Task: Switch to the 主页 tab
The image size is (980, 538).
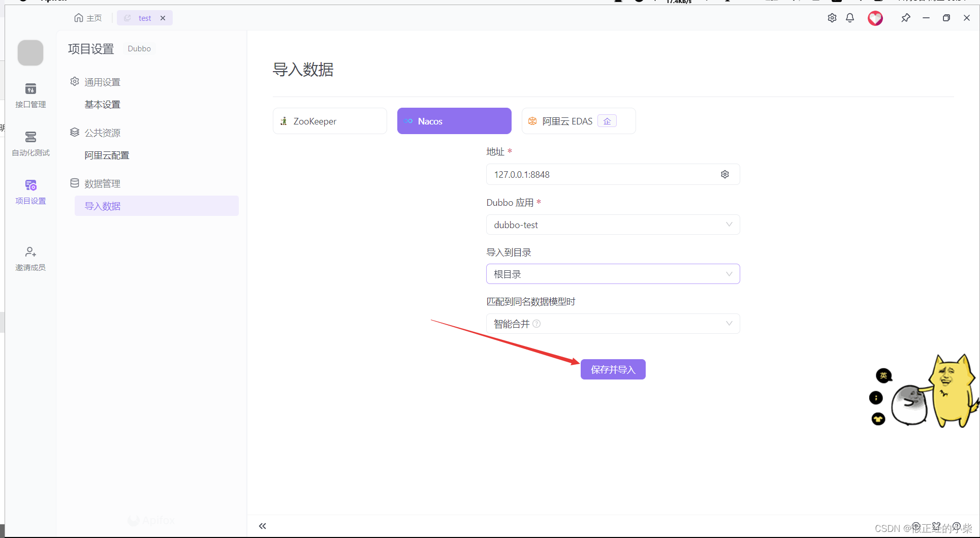Action: click(x=87, y=17)
